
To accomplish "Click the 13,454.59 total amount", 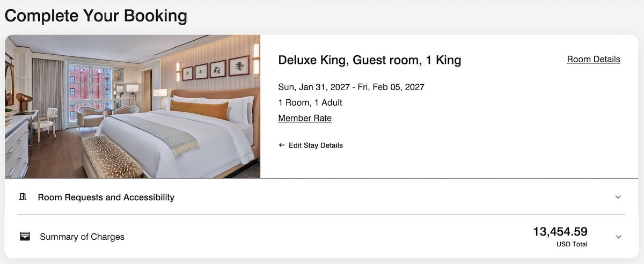I will (x=560, y=232).
